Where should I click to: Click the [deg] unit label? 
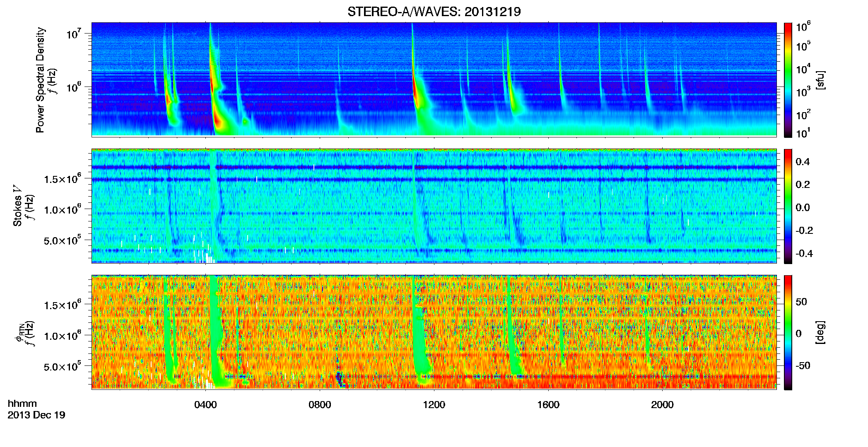pos(820,332)
